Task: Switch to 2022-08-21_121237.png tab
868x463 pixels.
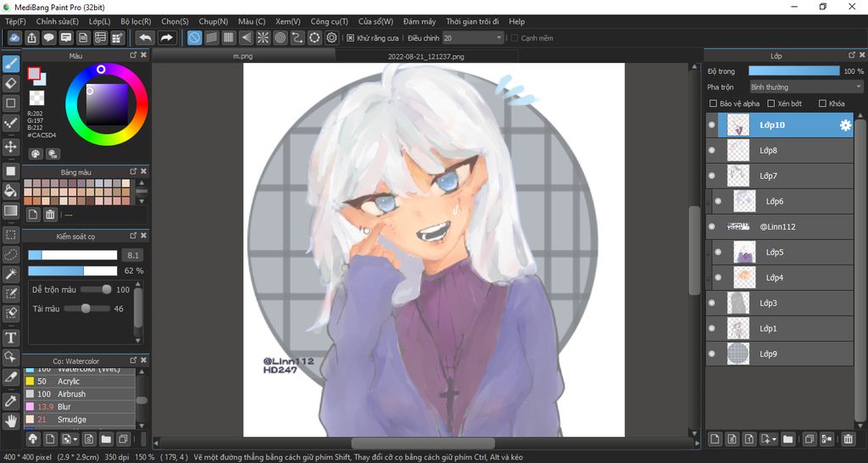Action: pos(426,56)
